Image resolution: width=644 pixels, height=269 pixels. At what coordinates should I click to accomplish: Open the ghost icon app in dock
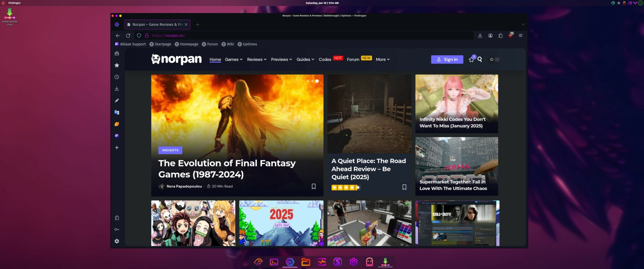point(369,262)
